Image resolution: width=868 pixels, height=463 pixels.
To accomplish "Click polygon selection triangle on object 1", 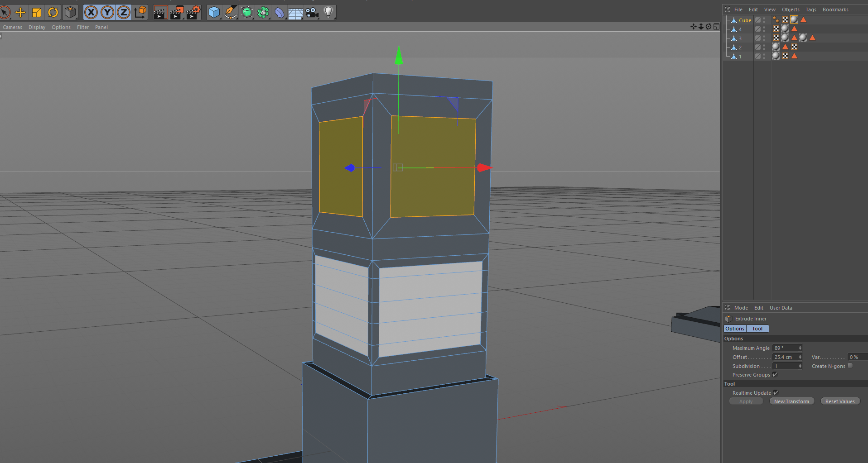I will (794, 56).
